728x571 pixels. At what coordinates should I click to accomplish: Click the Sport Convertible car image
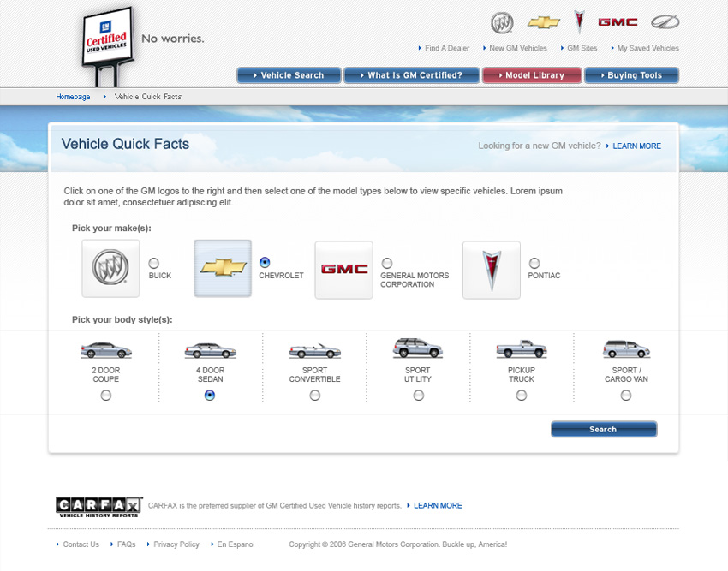point(315,350)
